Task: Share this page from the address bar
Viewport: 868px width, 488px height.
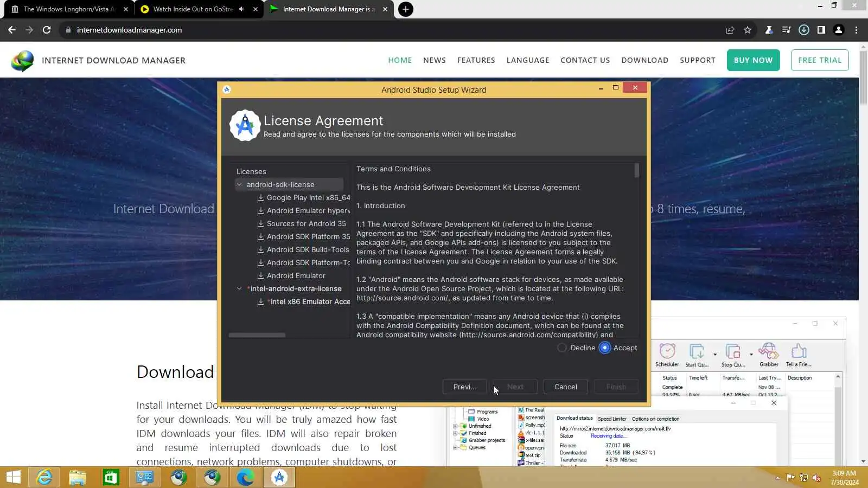Action: pos(730,30)
